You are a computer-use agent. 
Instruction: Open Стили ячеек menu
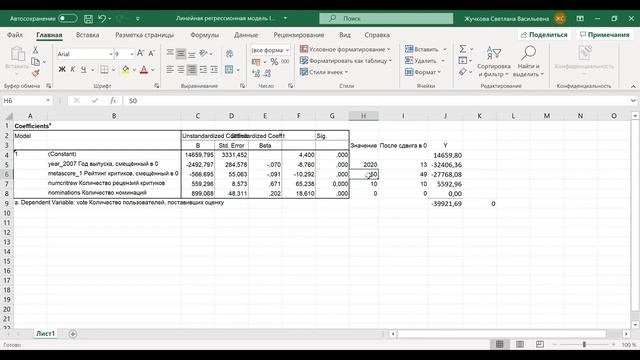(x=324, y=72)
